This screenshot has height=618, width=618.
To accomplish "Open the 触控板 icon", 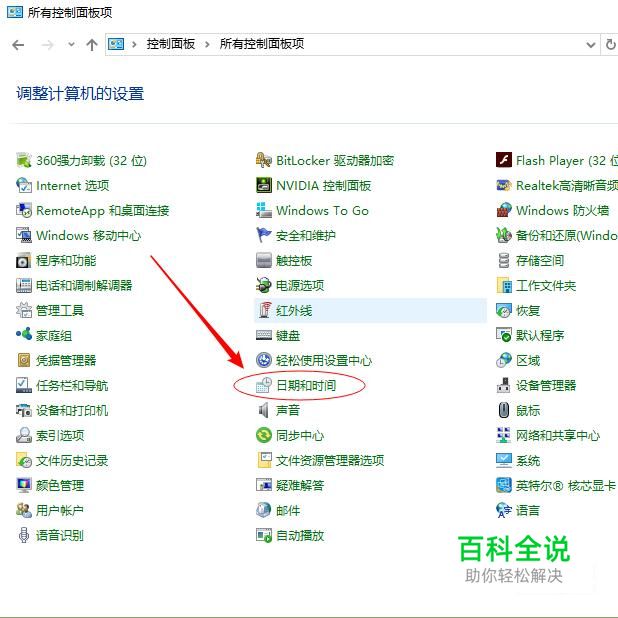I will click(x=264, y=261).
